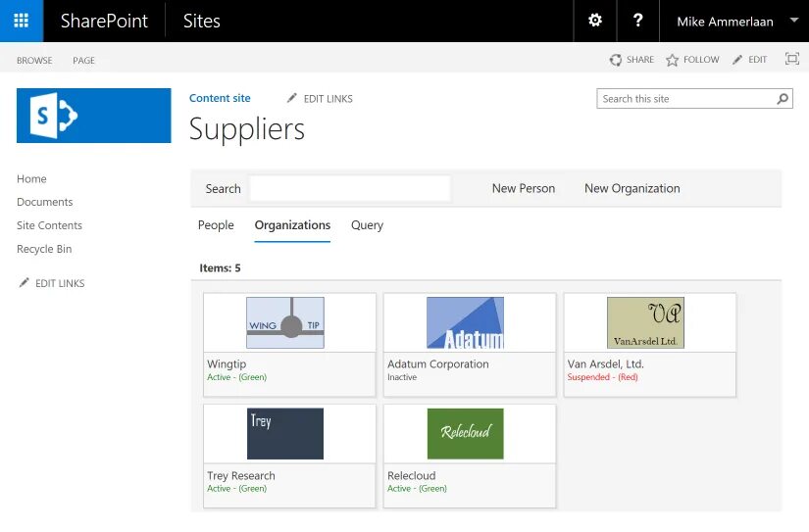Toggle the focus on content icon
This screenshot has height=532, width=809.
792,60
